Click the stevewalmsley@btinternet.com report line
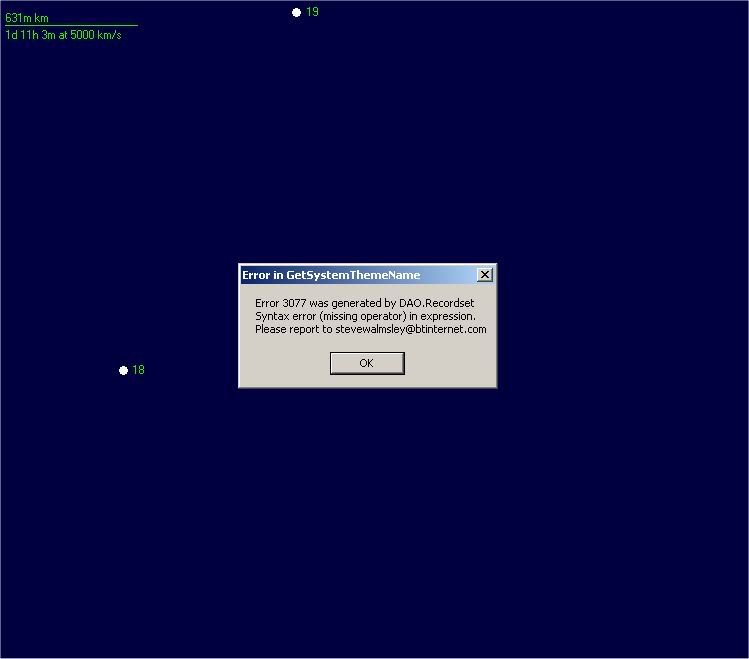Viewport: 749px width, 659px height. 371,329
